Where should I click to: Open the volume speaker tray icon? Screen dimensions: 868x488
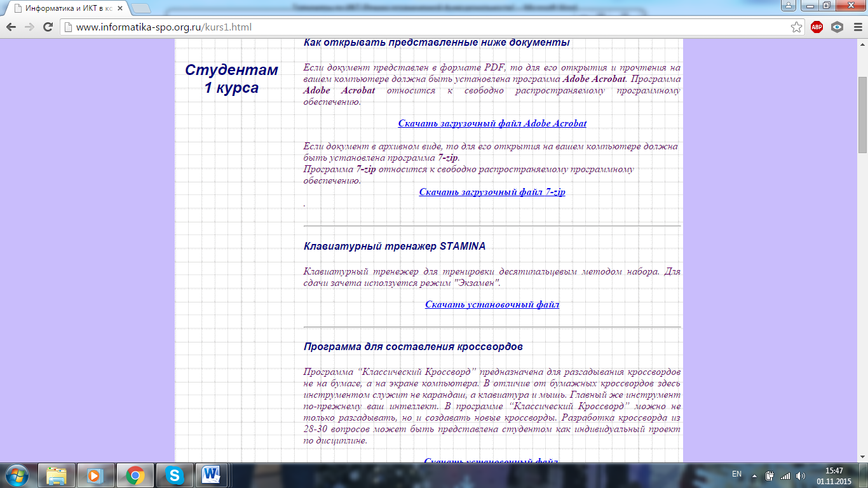[x=800, y=475]
